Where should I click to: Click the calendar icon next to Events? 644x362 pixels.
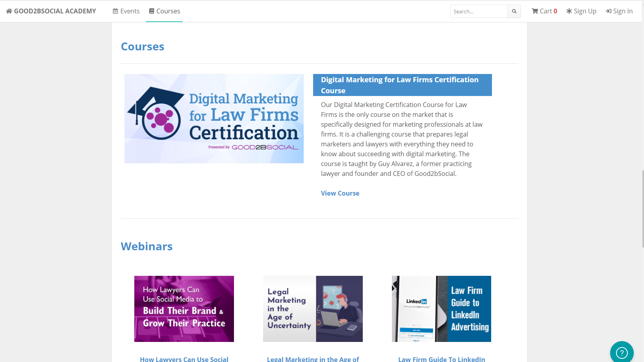(115, 11)
